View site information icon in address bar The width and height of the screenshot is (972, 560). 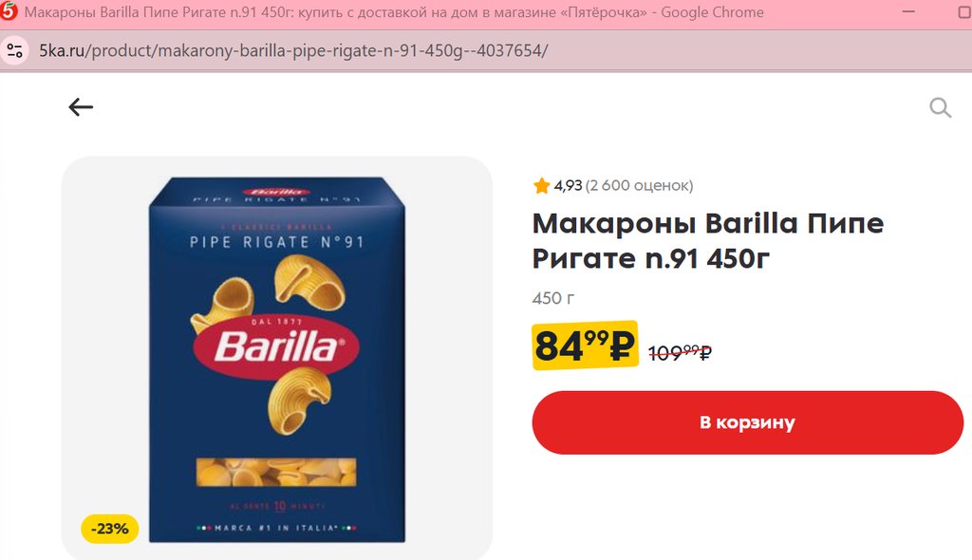14,50
